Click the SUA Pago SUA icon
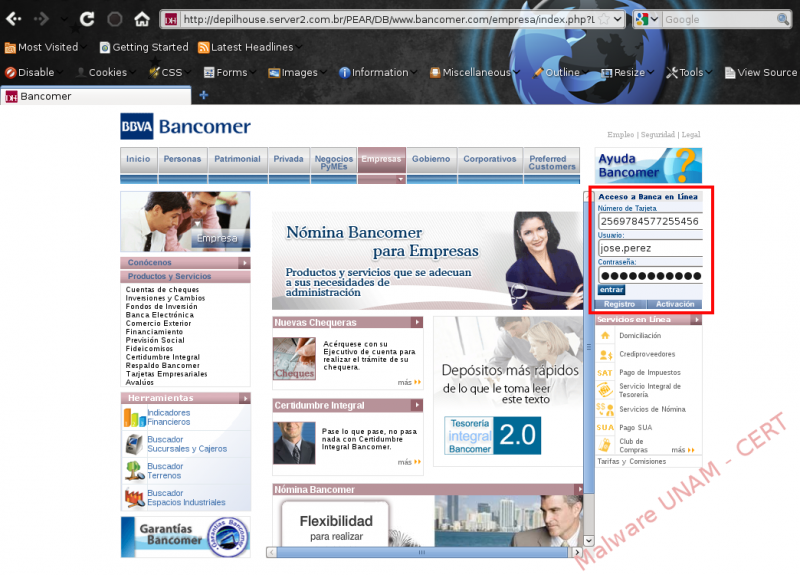Viewport: 800px width, 575px height. tap(605, 428)
